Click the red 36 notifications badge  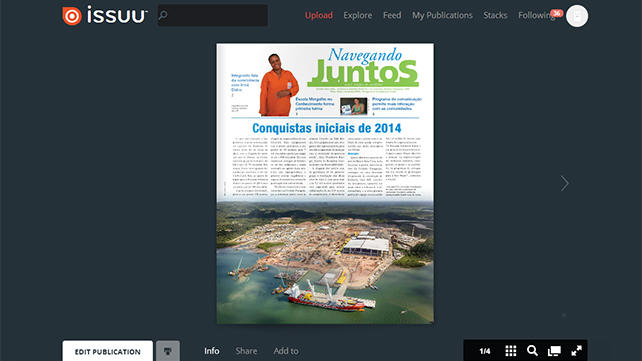coord(556,13)
